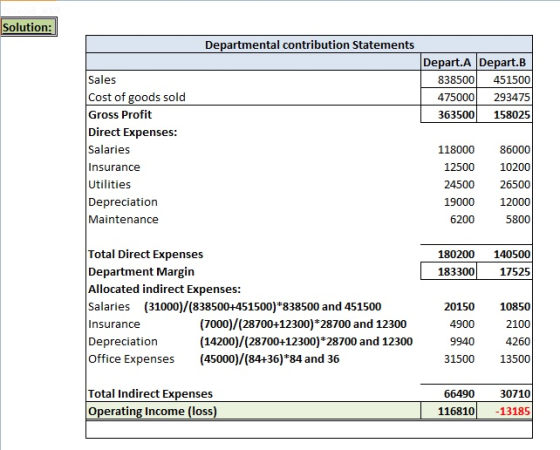Click the Solution: label box
Screen dimensions: 560x450
(29, 27)
